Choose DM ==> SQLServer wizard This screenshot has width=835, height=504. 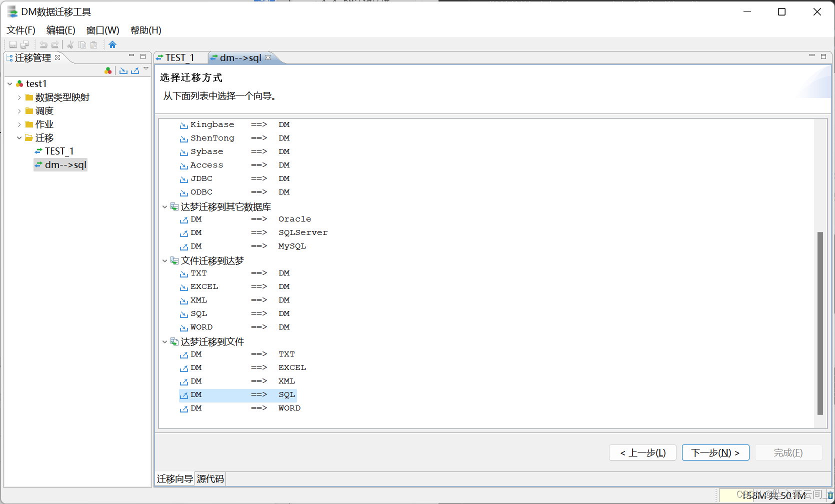click(x=253, y=232)
